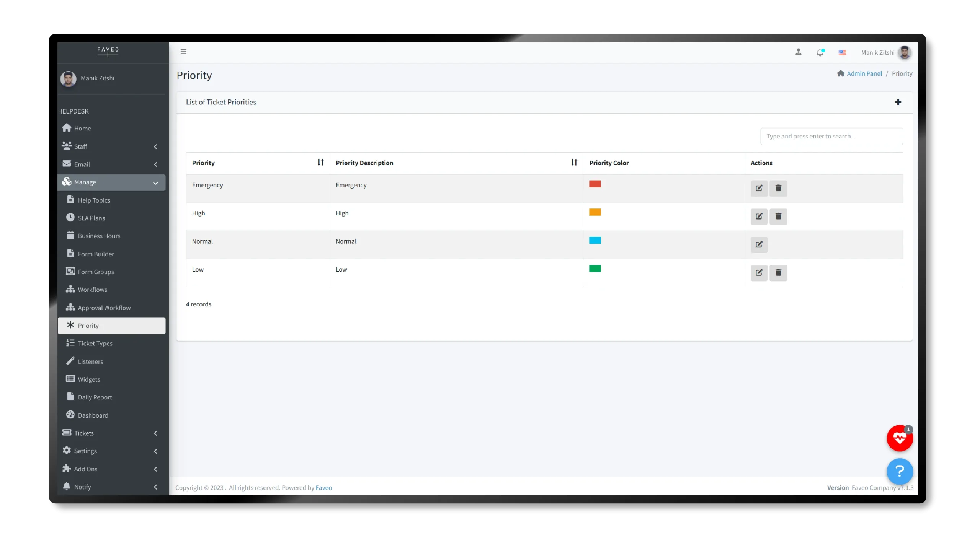
Task: Expand the Notify sidebar section
Action: (x=111, y=487)
